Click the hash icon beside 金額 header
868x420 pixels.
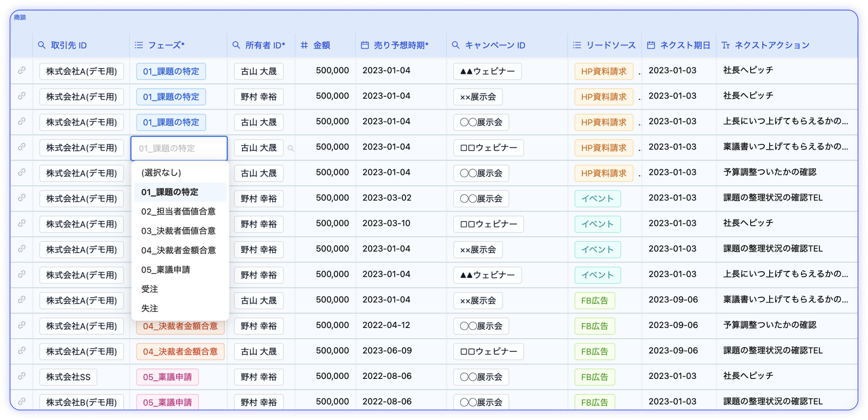click(304, 45)
